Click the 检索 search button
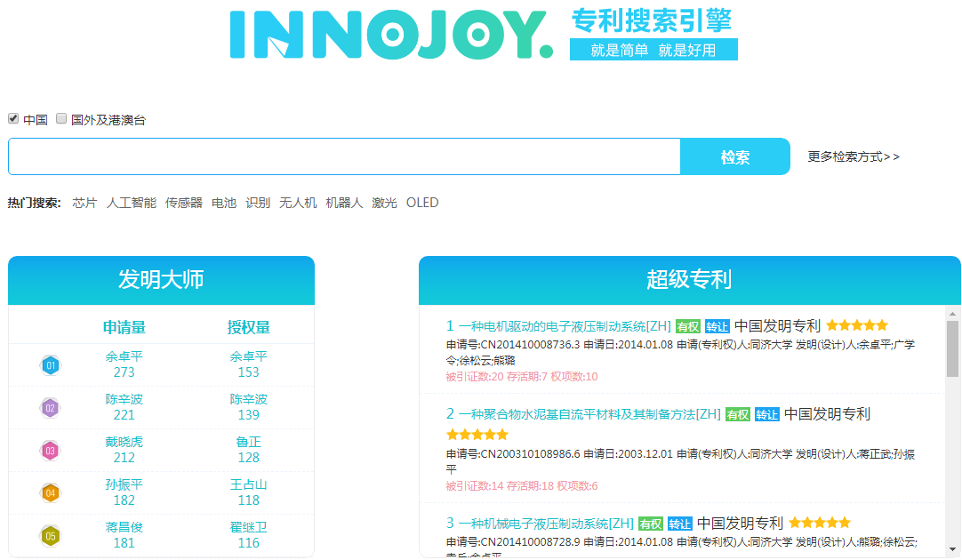 click(x=735, y=156)
